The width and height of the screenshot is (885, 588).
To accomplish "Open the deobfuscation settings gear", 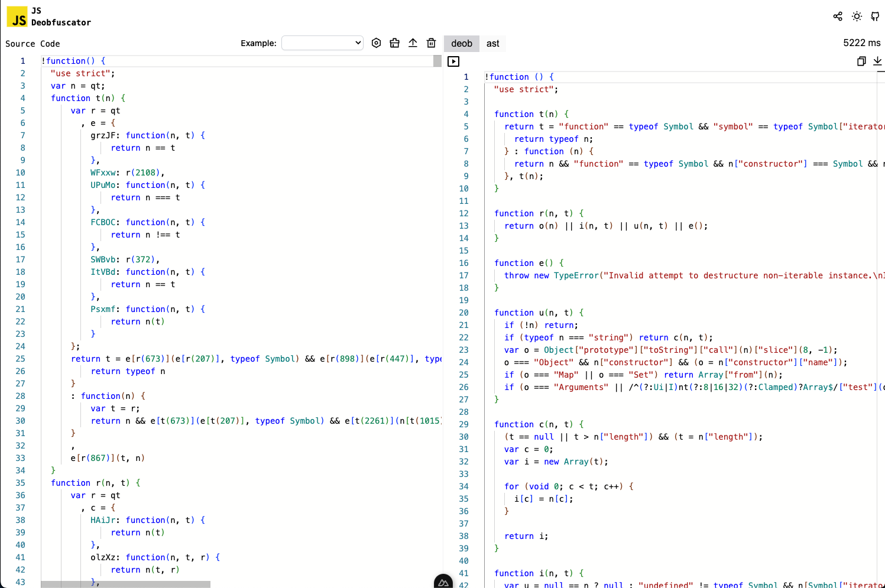I will (377, 43).
